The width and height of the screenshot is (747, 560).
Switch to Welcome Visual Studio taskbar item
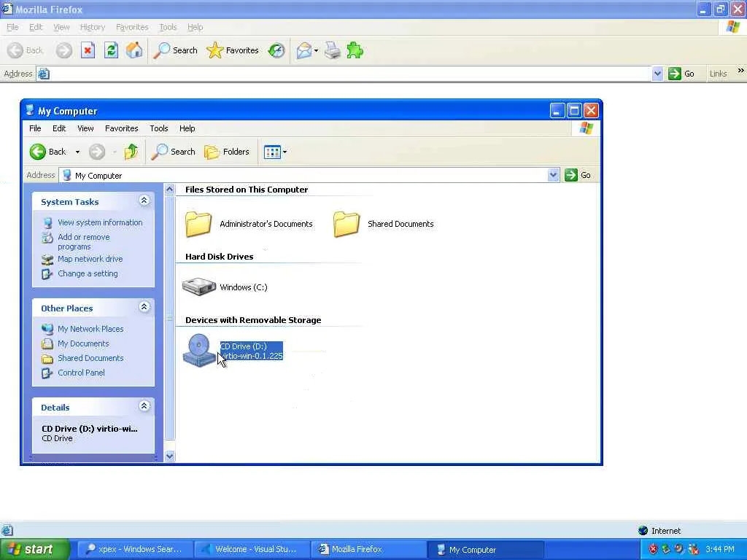point(252,550)
